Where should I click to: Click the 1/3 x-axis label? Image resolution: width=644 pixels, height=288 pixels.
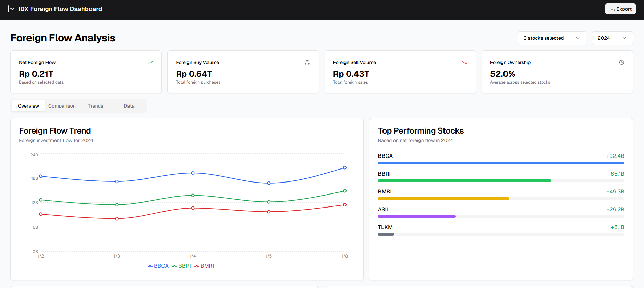pyautogui.click(x=117, y=256)
